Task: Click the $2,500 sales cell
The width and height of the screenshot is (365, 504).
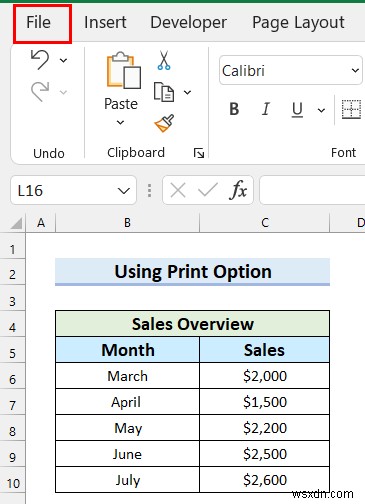Action: click(265, 454)
